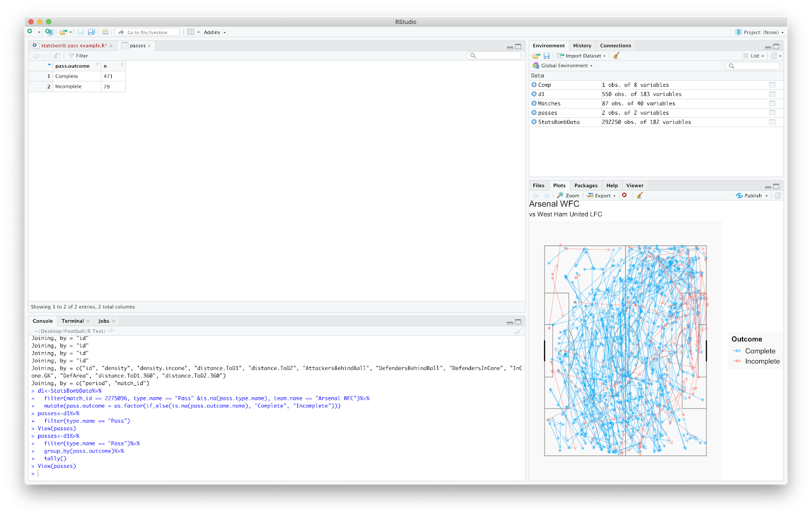Click the Print icon in main toolbar
The height and width of the screenshot is (517, 812).
[x=105, y=32]
